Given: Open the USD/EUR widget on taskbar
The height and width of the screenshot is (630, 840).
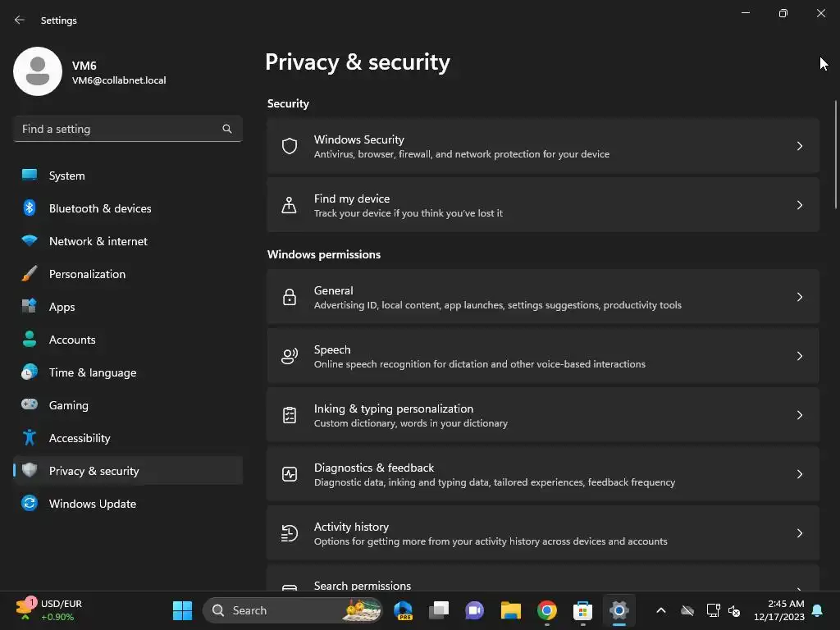Looking at the screenshot, I should [49, 610].
